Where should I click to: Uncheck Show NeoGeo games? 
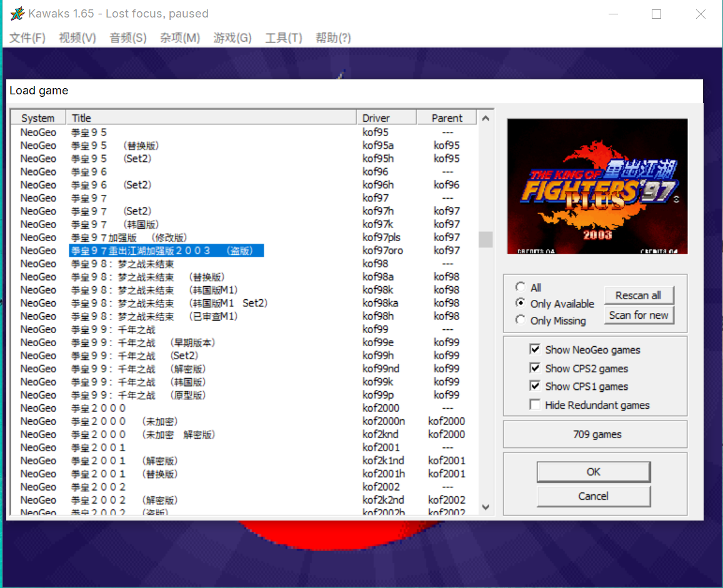535,350
